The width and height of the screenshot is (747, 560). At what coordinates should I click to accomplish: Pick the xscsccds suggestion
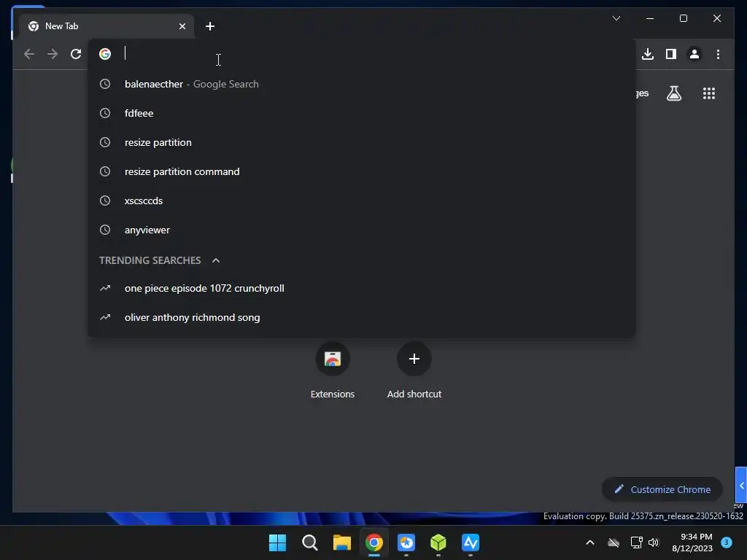(362, 201)
